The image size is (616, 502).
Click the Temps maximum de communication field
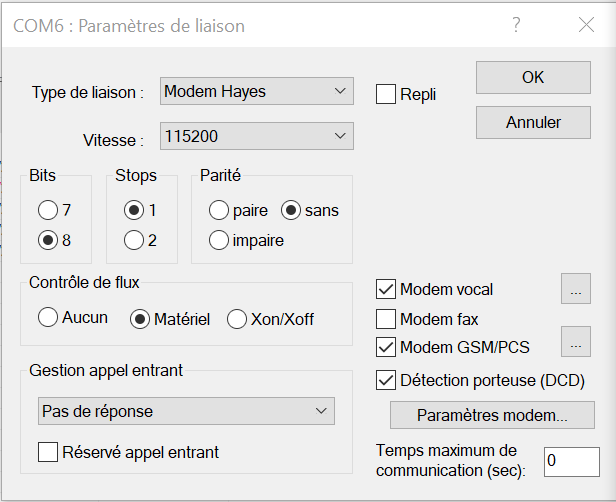pyautogui.click(x=570, y=461)
